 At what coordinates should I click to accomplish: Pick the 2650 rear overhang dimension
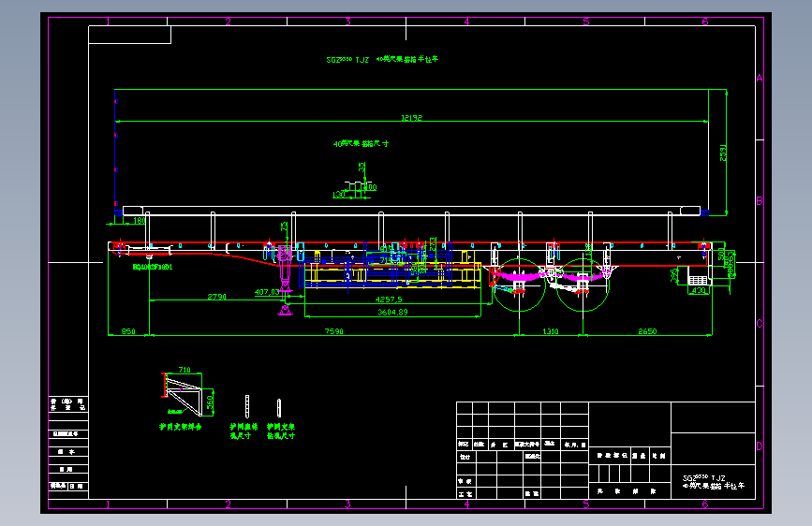[647, 331]
